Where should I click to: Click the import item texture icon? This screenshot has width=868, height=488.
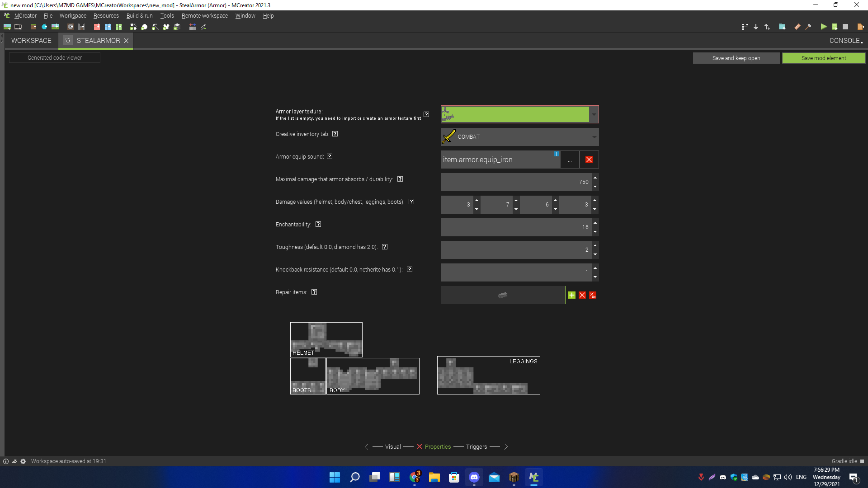tap(44, 27)
